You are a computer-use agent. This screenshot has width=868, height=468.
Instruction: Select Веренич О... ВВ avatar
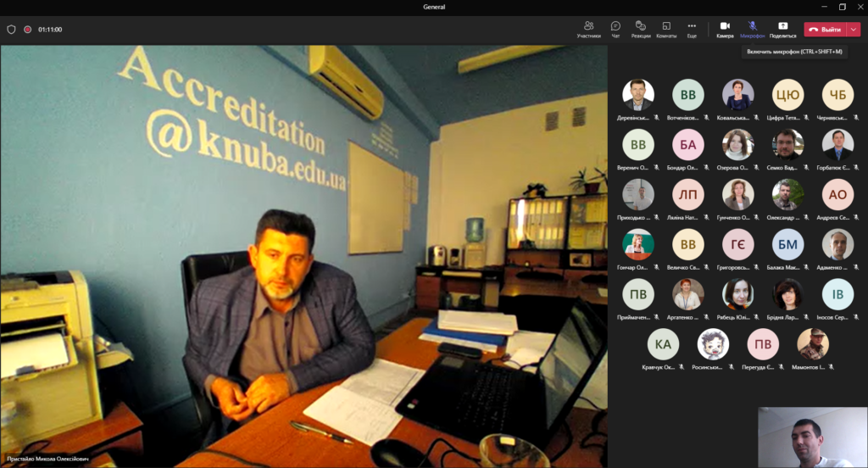click(638, 144)
